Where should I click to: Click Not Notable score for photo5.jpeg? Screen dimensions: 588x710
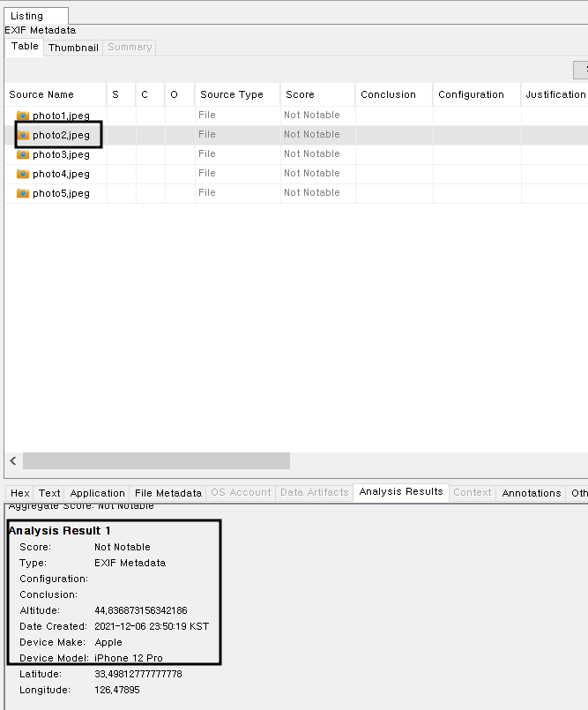[312, 193]
